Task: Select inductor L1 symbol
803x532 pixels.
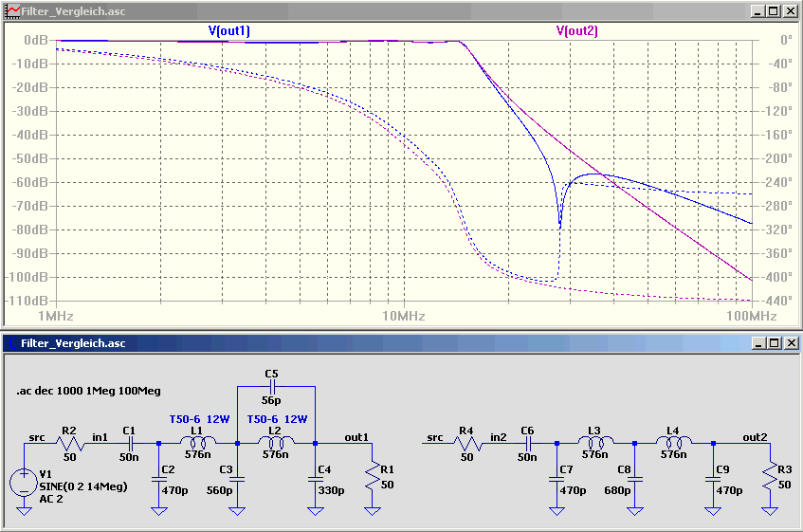Action: 198,441
